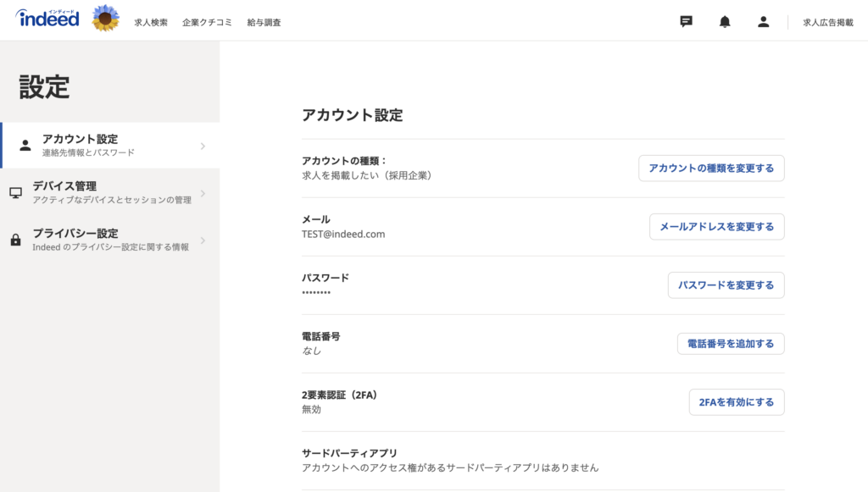Click the lock icon beside プライバシー設定

coord(15,240)
